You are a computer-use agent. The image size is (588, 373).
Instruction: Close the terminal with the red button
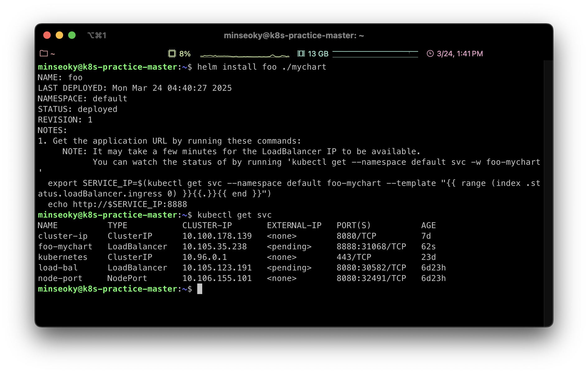point(47,35)
